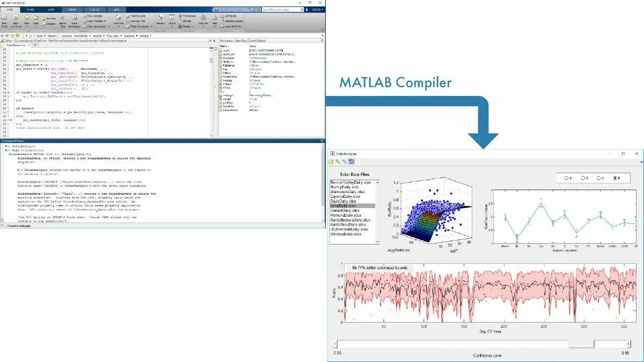Viewport: 644px width, 362px height.
Task: Select zoom out tool in SolarAnalysis
Action: coord(344,161)
